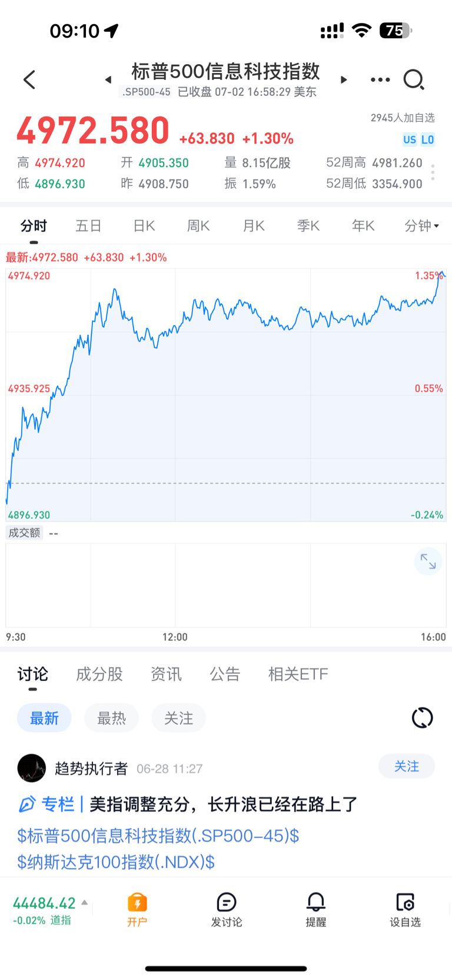Select the 关注 filter pill
Screen dimensions: 452x980
178,718
